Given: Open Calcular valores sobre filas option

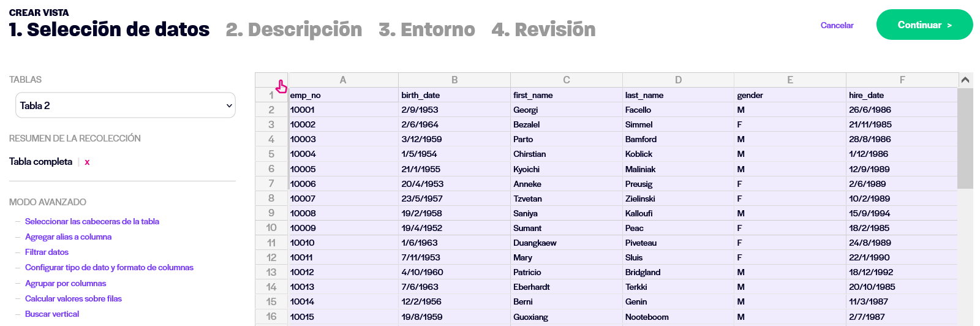Looking at the screenshot, I should tap(73, 298).
